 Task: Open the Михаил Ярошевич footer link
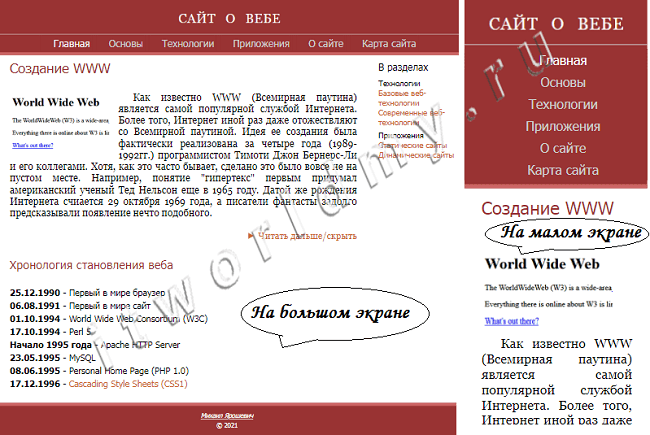coord(227,416)
